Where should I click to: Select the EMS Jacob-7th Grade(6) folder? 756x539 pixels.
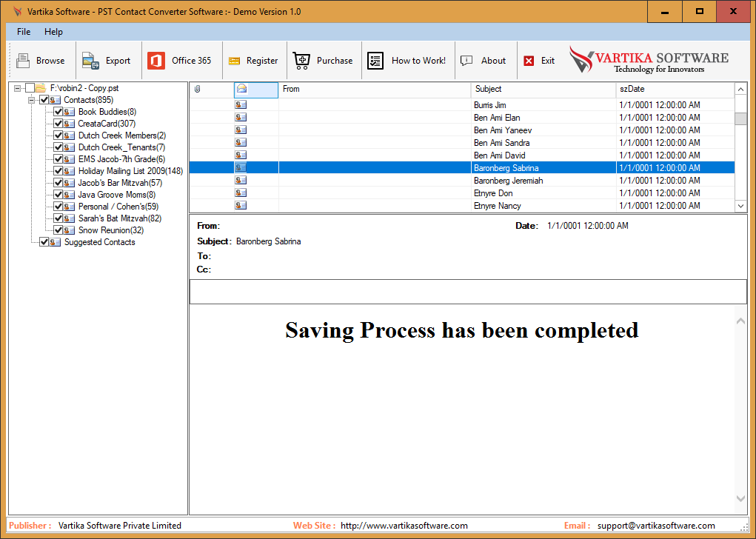(x=121, y=159)
